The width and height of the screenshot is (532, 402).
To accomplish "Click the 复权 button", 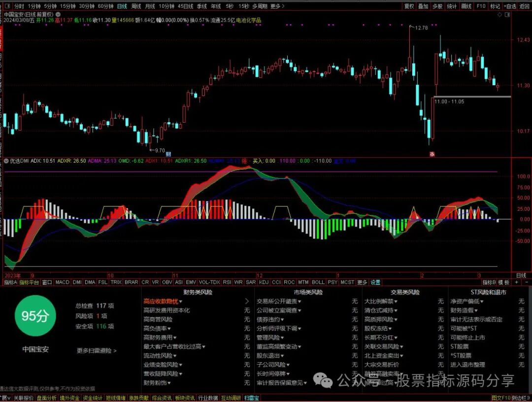I will [409, 6].
